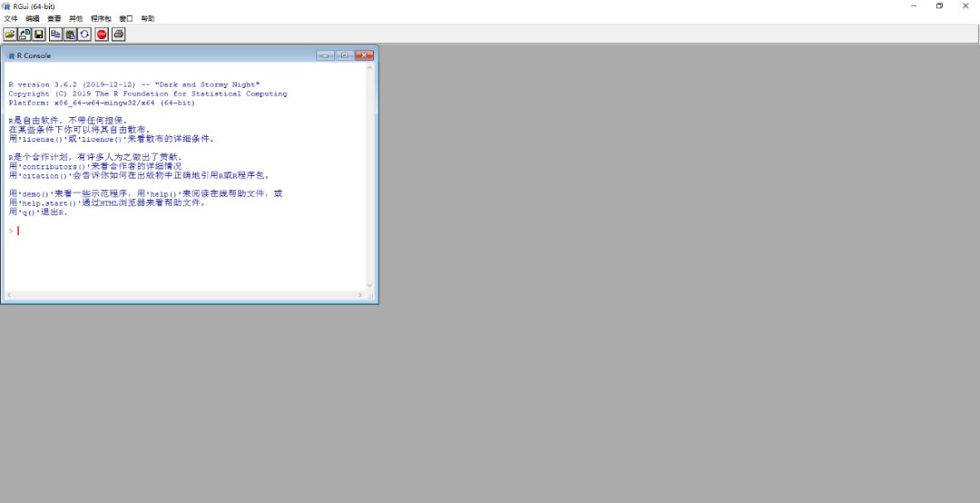This screenshot has width=980, height=503.
Task: Click the R Console command prompt line
Action: pos(181,231)
